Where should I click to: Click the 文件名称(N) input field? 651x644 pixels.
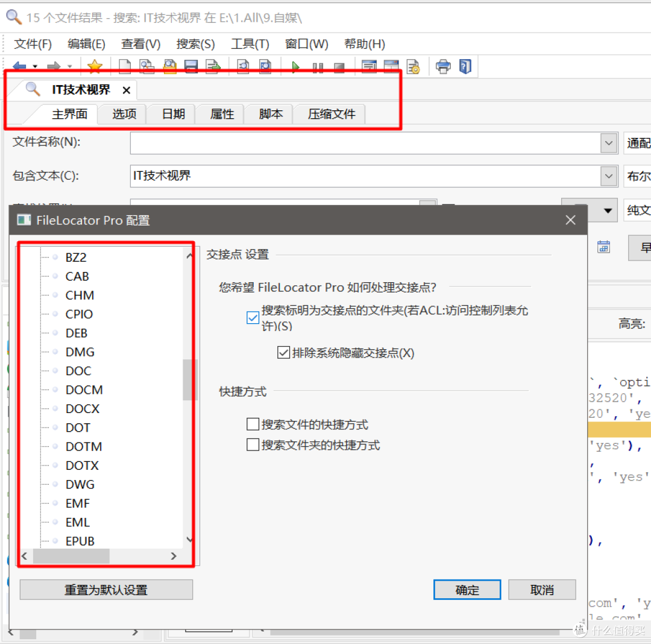pyautogui.click(x=365, y=144)
